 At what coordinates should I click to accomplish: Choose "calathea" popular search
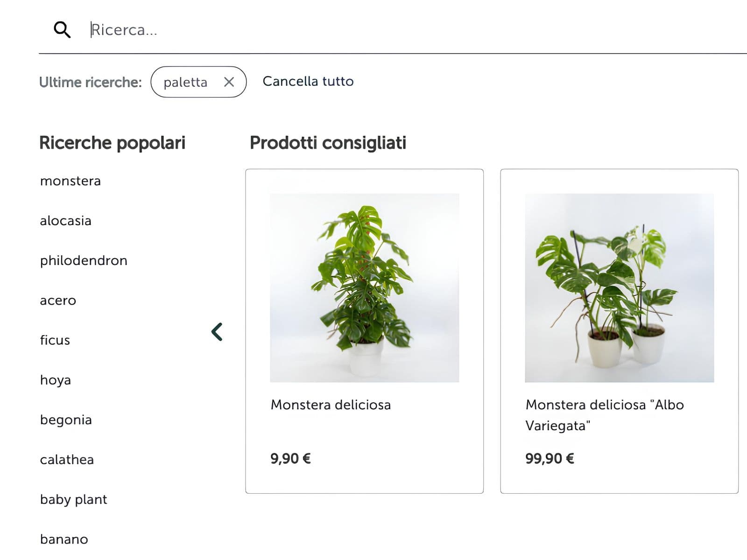pos(67,460)
